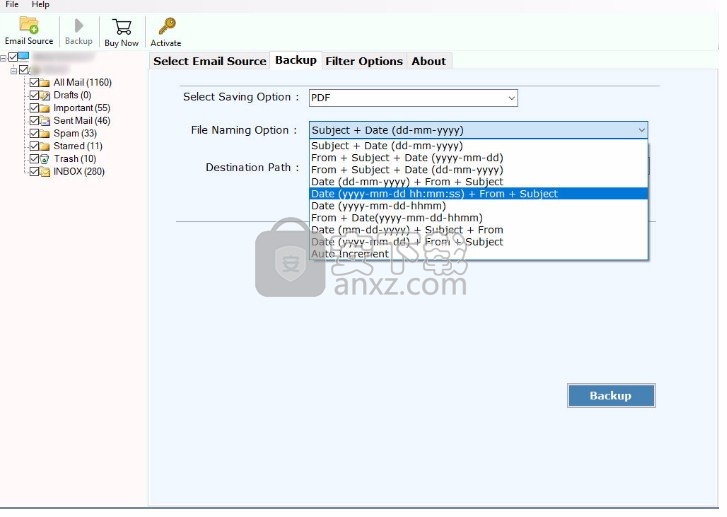The height and width of the screenshot is (517, 727).
Task: Choose 'From + Subject + Date (yyyy-mm-dd)' option
Action: point(478,158)
